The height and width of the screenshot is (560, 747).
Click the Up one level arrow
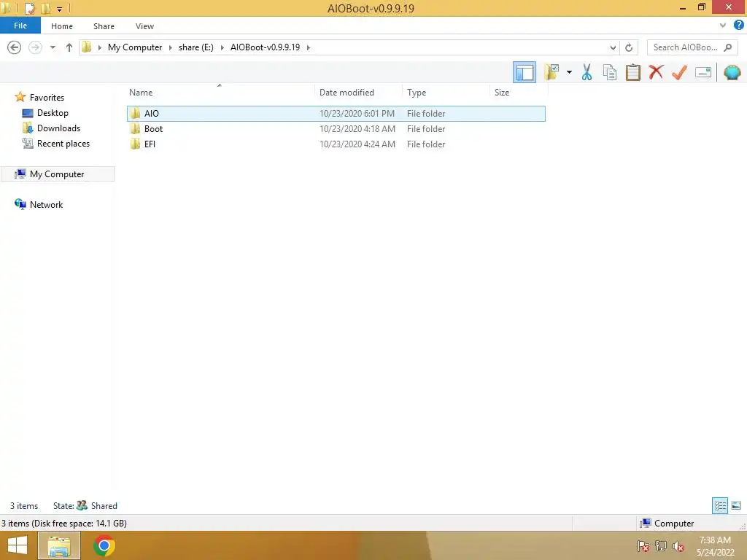(69, 47)
